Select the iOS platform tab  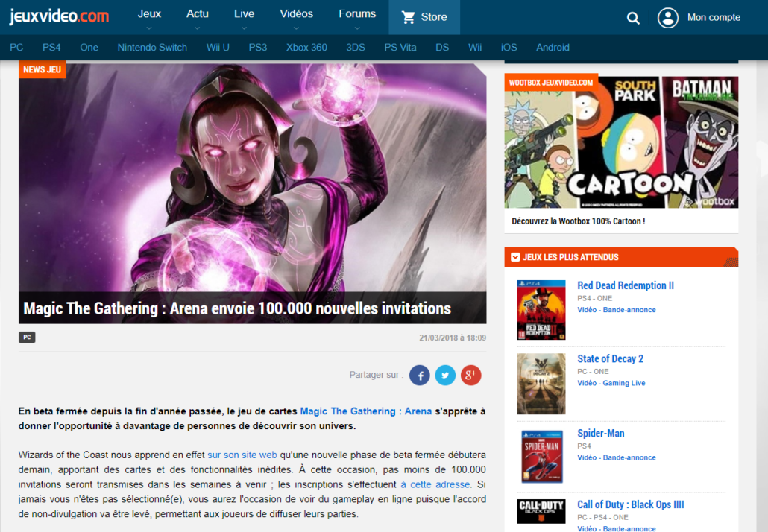tap(509, 48)
